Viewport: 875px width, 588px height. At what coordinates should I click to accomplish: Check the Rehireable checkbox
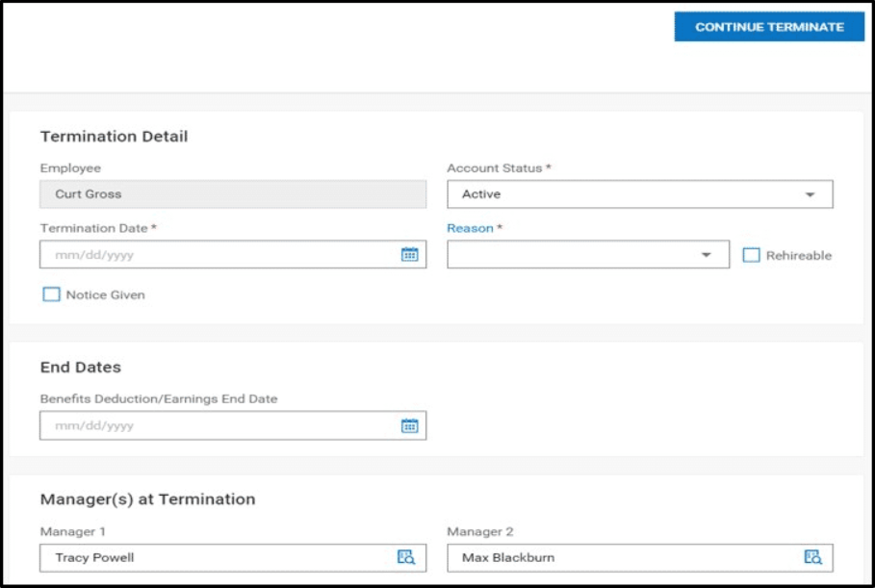tap(751, 255)
